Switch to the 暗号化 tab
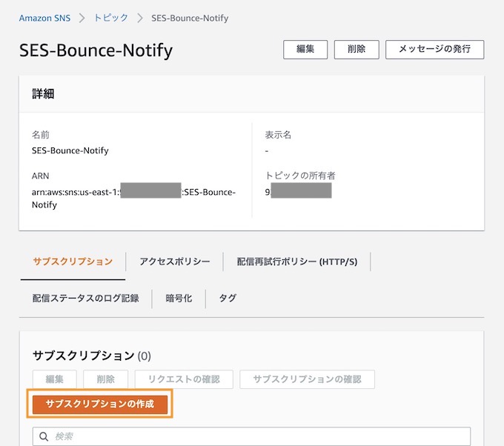The height and width of the screenshot is (446, 504). (179, 298)
